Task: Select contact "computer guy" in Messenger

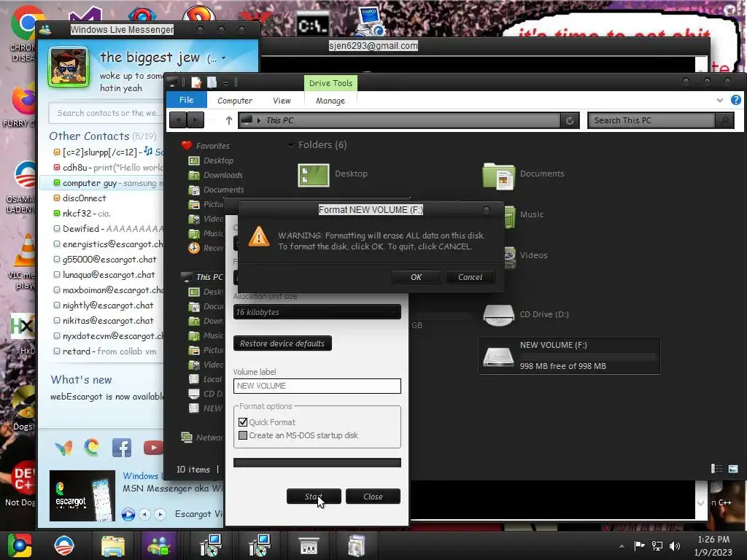Action: coord(102,183)
